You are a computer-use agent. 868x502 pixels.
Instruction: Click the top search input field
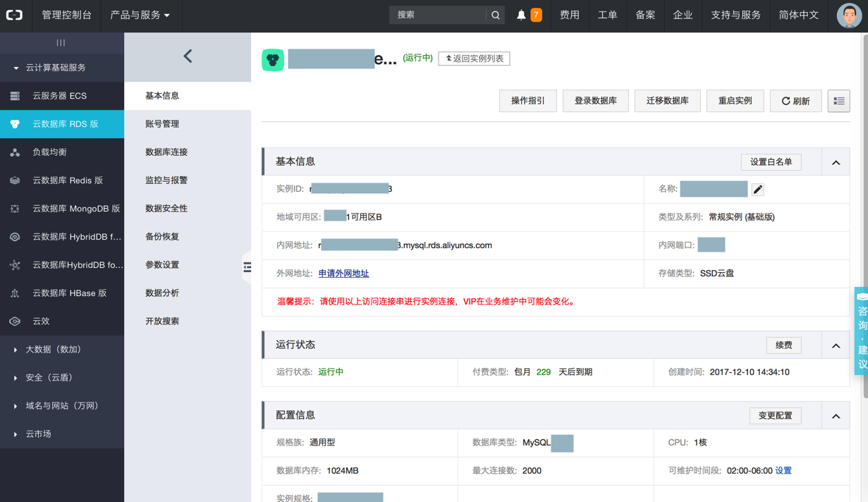(x=438, y=15)
